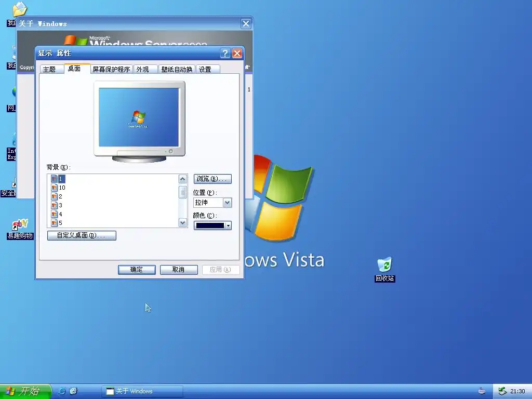This screenshot has height=399, width=532.
Task: Click the 取消 cancel button
Action: point(179,270)
